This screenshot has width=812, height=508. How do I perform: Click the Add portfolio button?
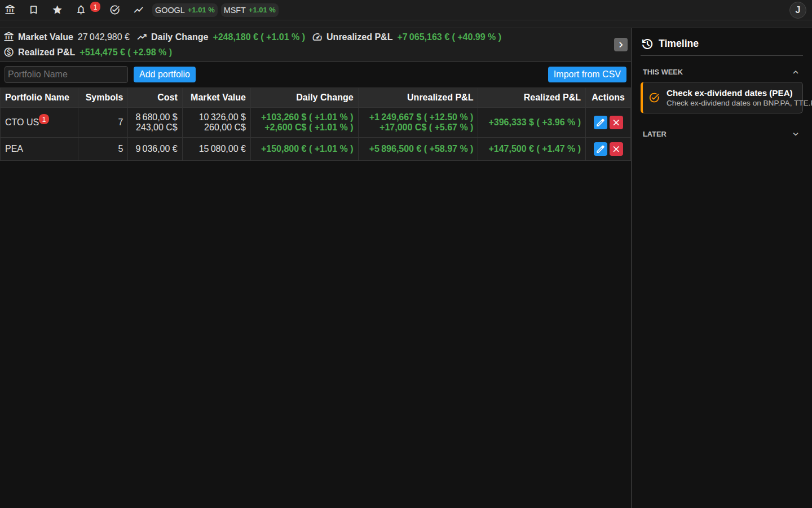coord(165,75)
